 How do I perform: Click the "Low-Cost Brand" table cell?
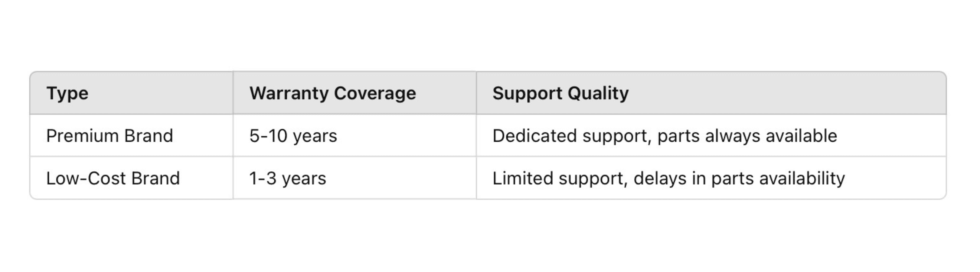[113, 178]
